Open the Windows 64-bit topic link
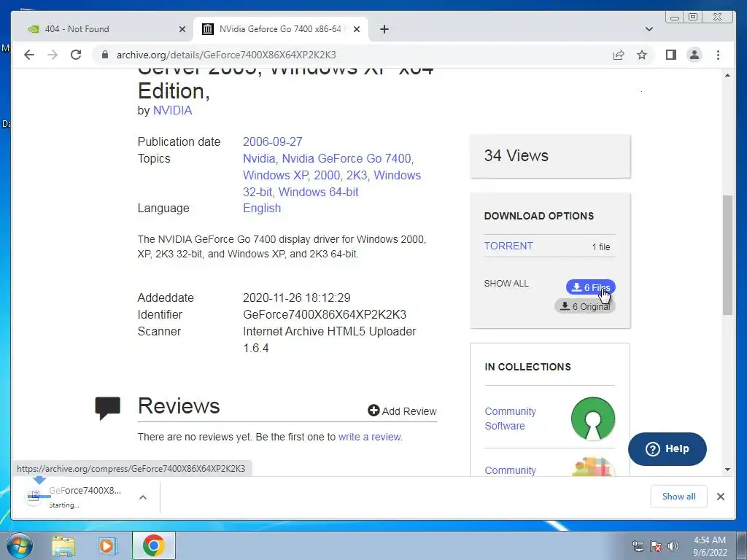The height and width of the screenshot is (560, 747). (x=318, y=192)
